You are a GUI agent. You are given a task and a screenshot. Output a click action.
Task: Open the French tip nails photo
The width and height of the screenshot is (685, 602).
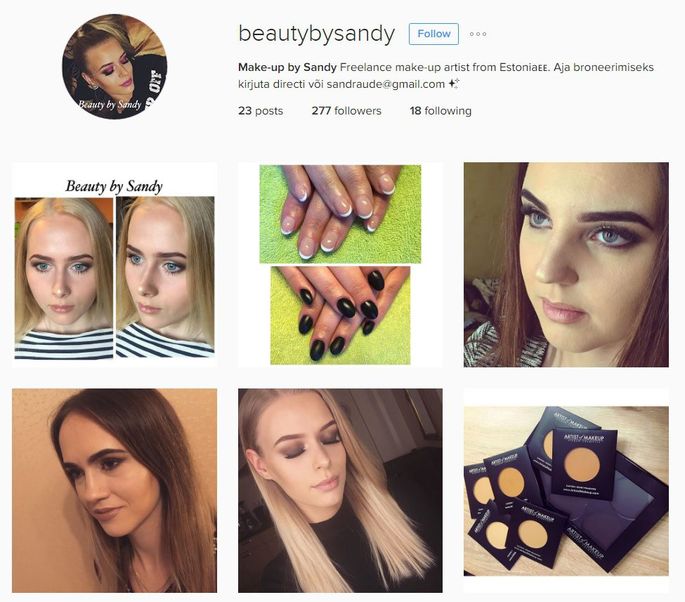pyautogui.click(x=340, y=214)
